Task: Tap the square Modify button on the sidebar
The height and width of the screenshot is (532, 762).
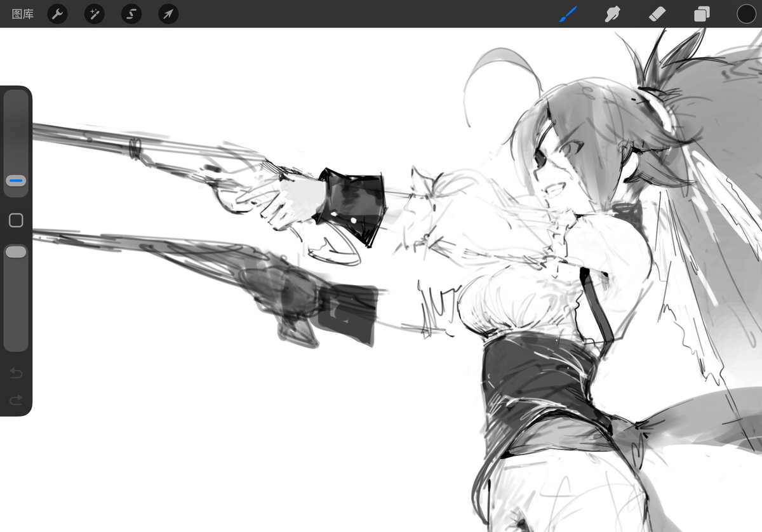Action: pos(16,220)
